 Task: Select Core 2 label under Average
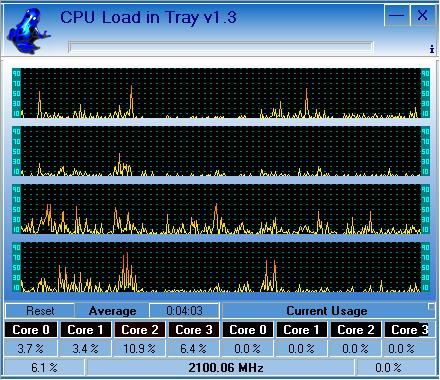(x=140, y=330)
